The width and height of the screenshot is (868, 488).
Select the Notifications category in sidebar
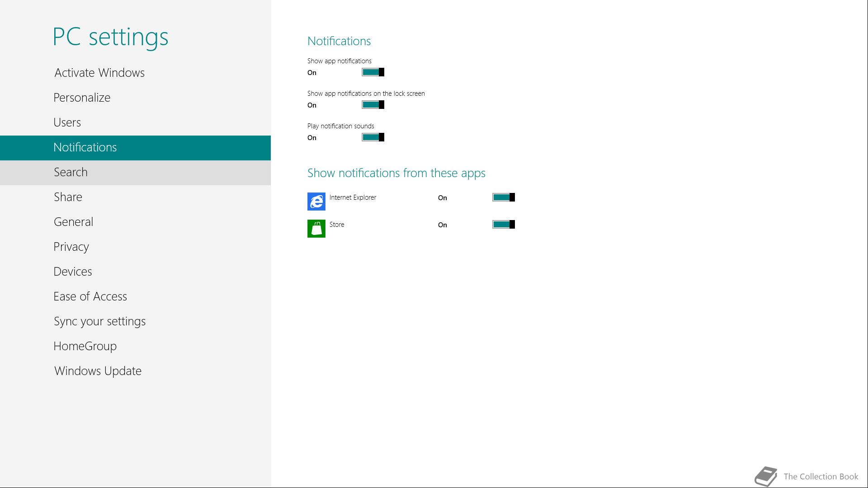(x=135, y=148)
